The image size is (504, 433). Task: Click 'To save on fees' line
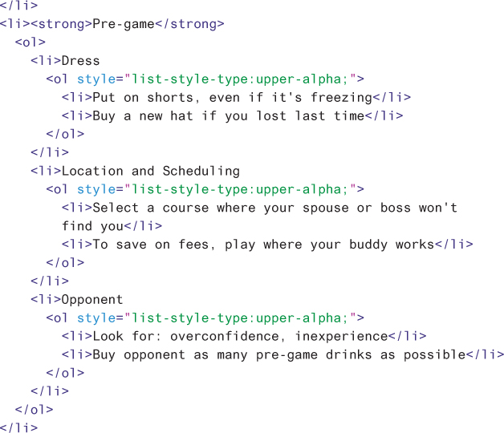(263, 245)
